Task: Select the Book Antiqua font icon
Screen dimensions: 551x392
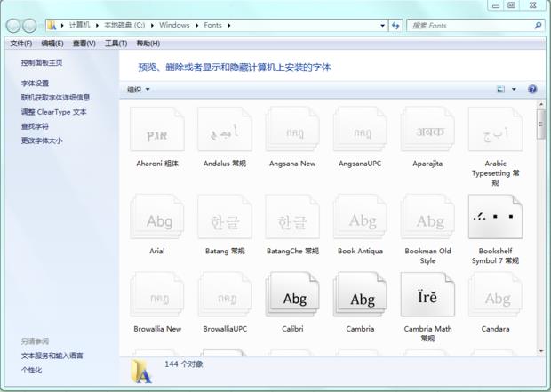Action: point(360,217)
